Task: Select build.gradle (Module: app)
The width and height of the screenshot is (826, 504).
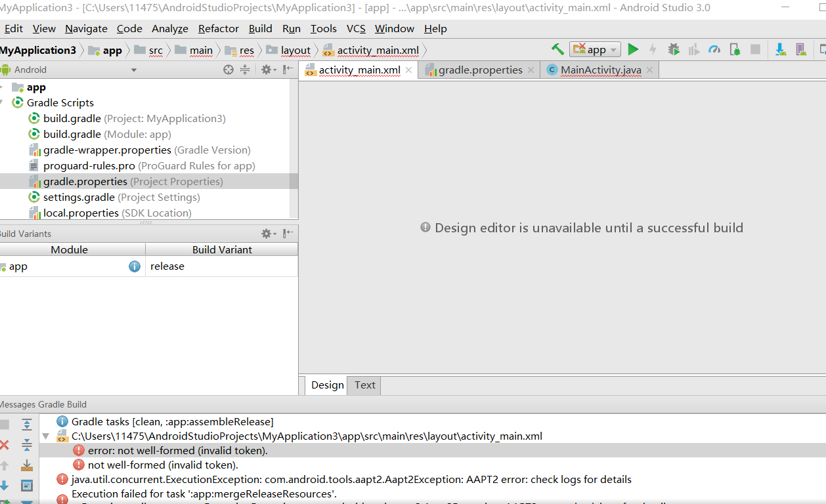Action: (x=107, y=135)
